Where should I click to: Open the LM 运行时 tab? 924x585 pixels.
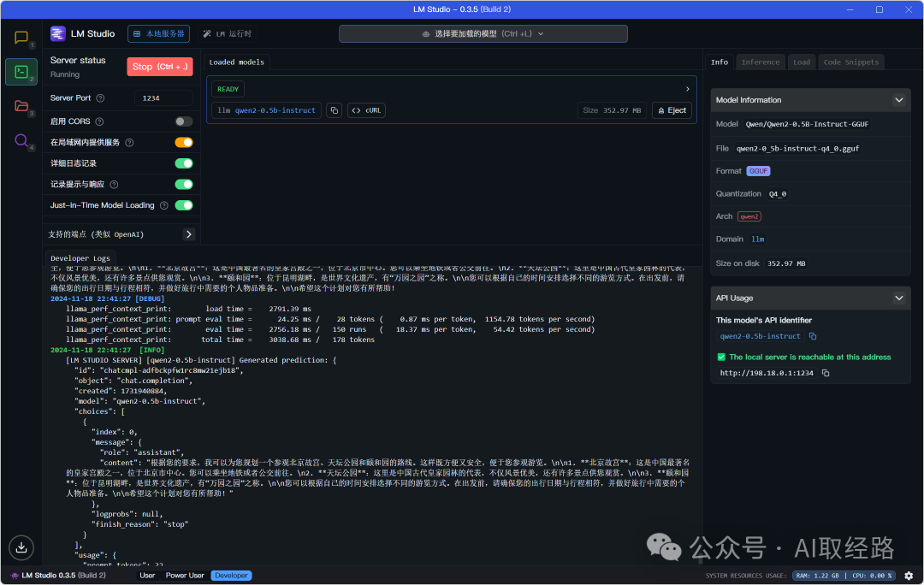tap(228, 33)
